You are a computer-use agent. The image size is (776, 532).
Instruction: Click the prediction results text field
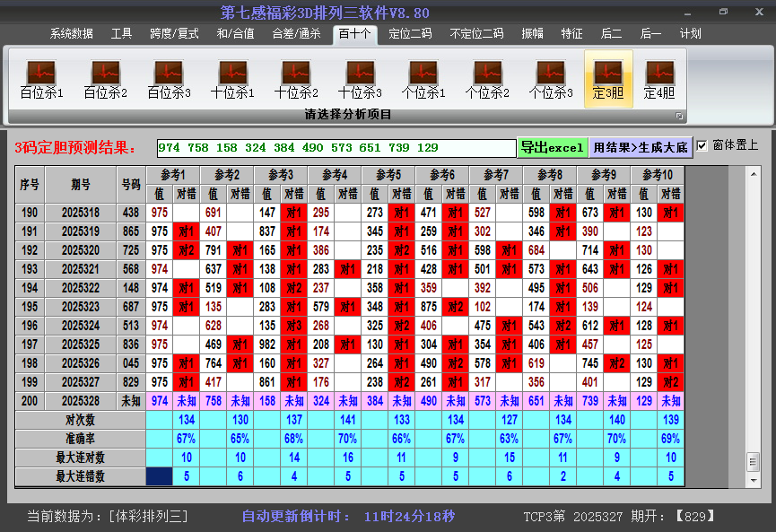pyautogui.click(x=336, y=147)
